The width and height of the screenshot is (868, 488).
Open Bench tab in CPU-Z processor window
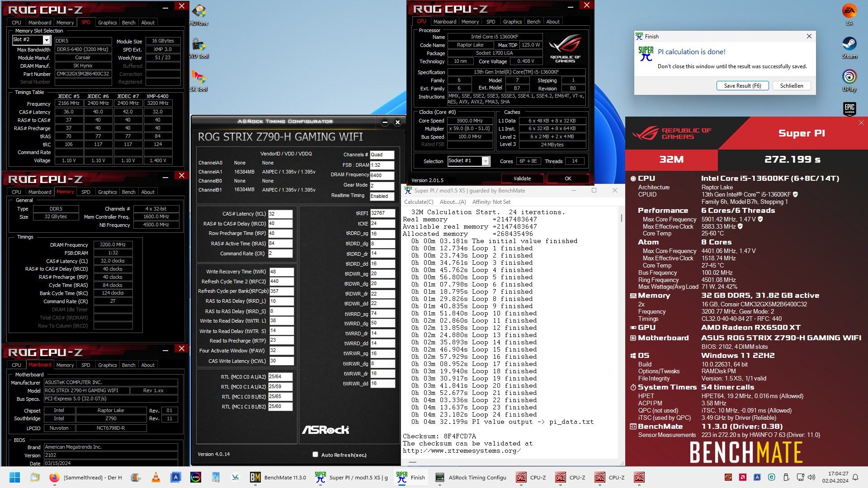pos(533,21)
